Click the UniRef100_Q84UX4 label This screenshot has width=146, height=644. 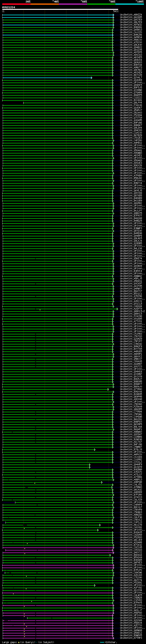click(131, 60)
